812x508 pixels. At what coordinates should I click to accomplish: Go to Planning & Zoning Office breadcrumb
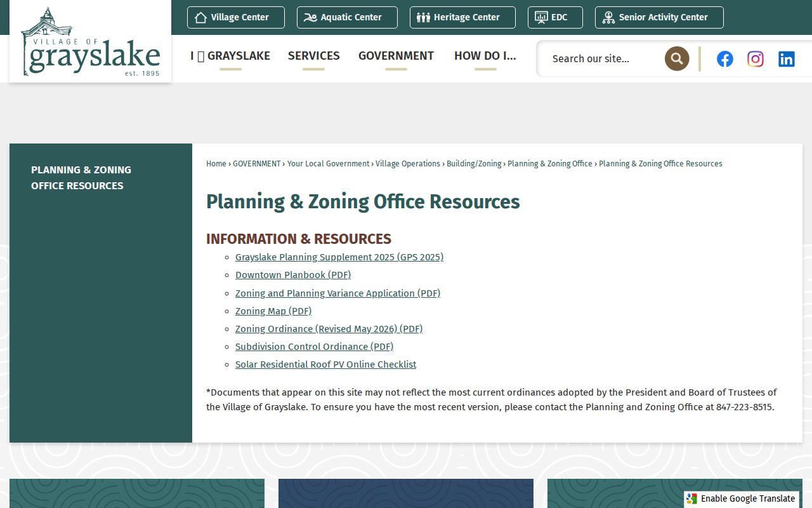pos(550,164)
